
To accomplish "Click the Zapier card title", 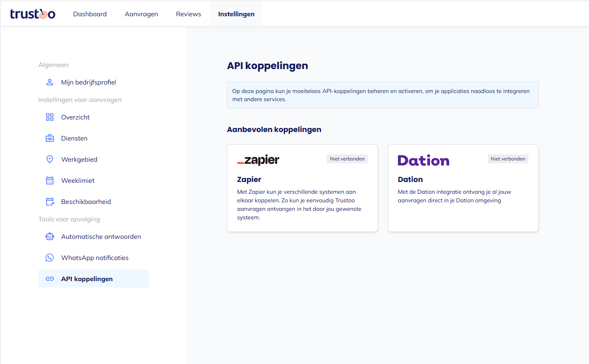I will click(249, 180).
